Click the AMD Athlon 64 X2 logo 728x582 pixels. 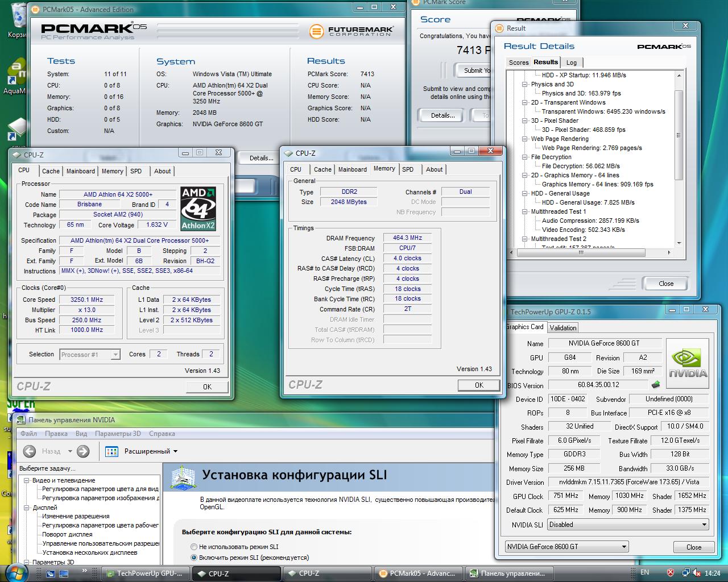click(198, 209)
